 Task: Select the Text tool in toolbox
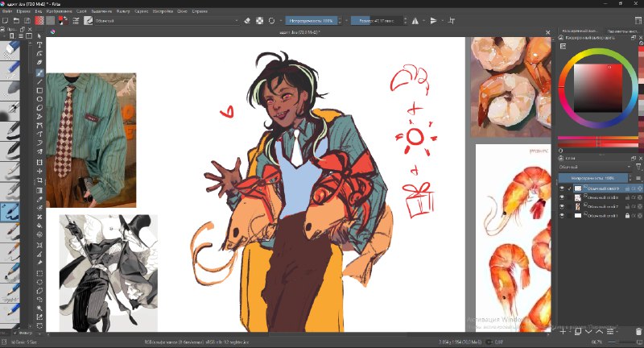[x=39, y=45]
